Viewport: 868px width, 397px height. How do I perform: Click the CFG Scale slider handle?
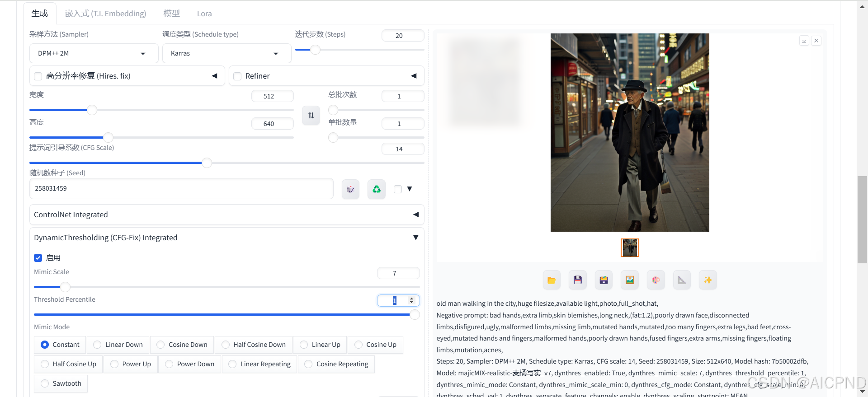(x=207, y=163)
